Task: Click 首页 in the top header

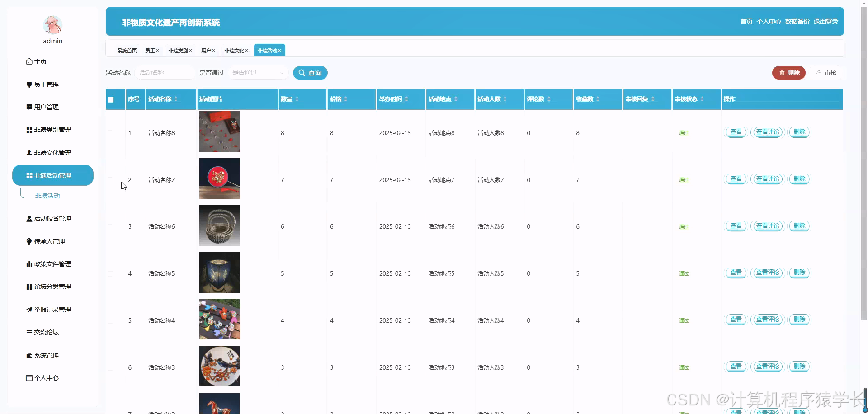Action: point(746,21)
